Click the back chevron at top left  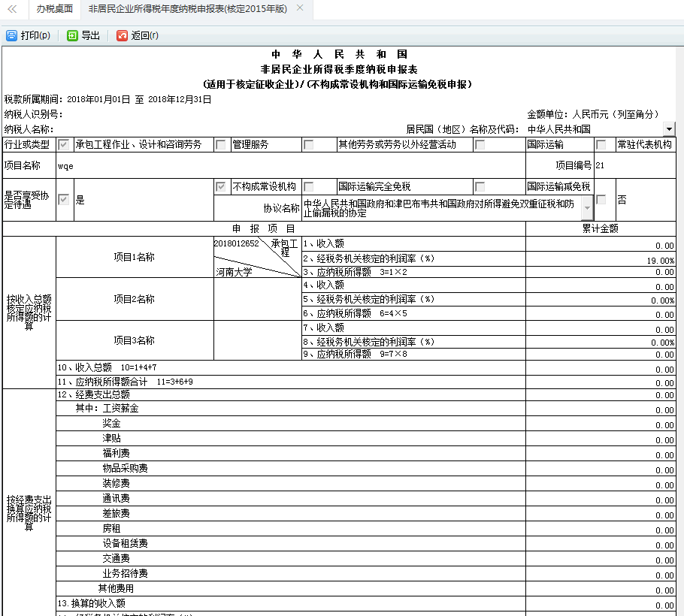click(x=11, y=10)
